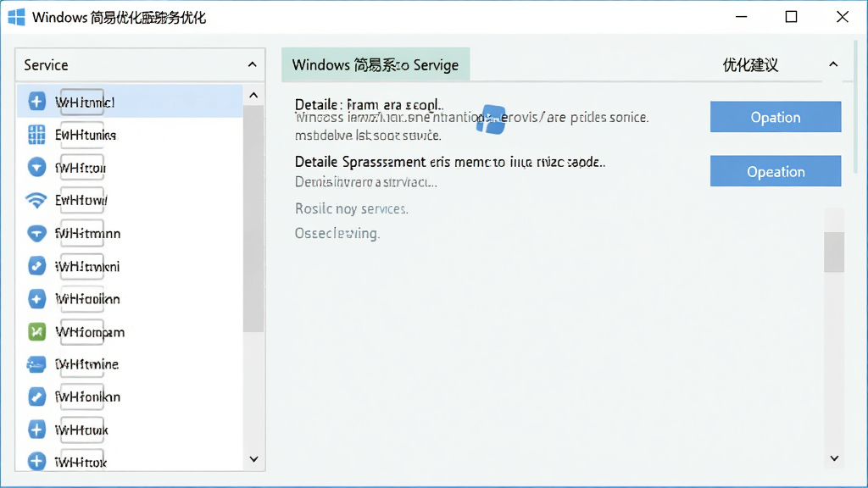Click the Windows logo in the title bar
Viewport: 868px width, 488px height.
point(17,17)
